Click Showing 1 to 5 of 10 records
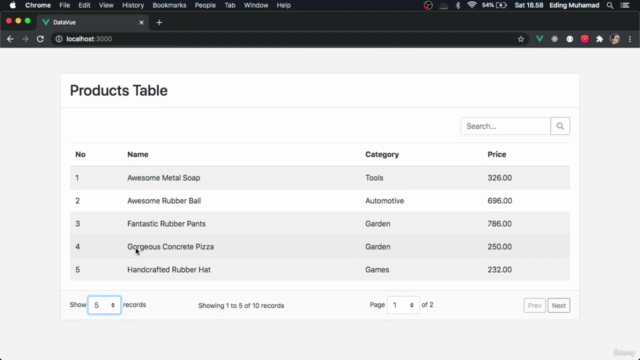640x360 pixels. click(x=241, y=305)
